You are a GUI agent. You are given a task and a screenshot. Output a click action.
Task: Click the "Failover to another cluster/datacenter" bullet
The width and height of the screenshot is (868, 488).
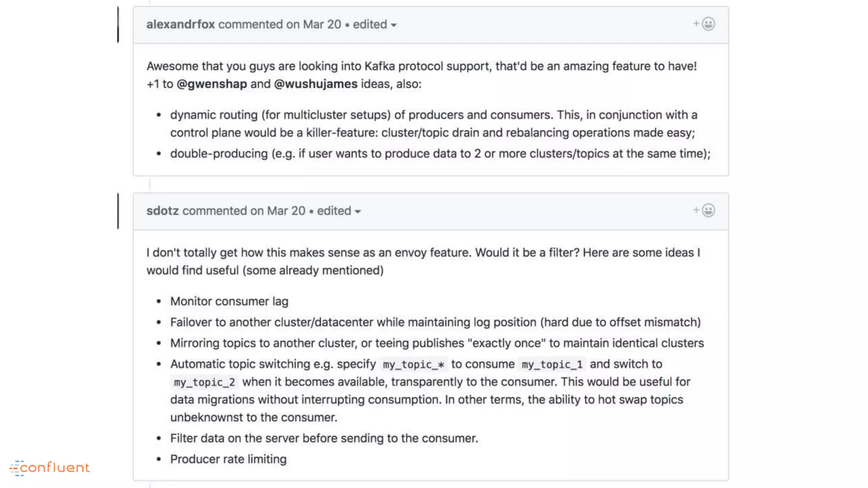pyautogui.click(x=435, y=322)
